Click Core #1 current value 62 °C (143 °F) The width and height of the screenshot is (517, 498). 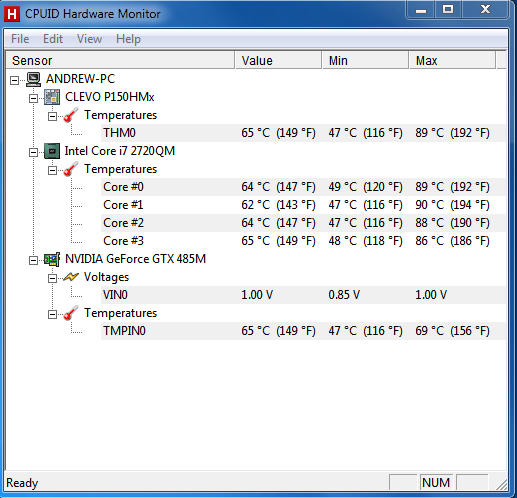[278, 205]
